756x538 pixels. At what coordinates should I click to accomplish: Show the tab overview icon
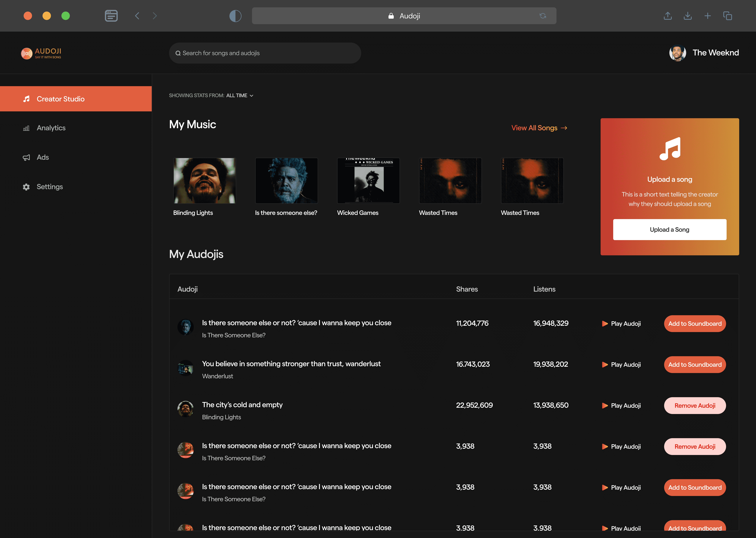[x=727, y=16]
